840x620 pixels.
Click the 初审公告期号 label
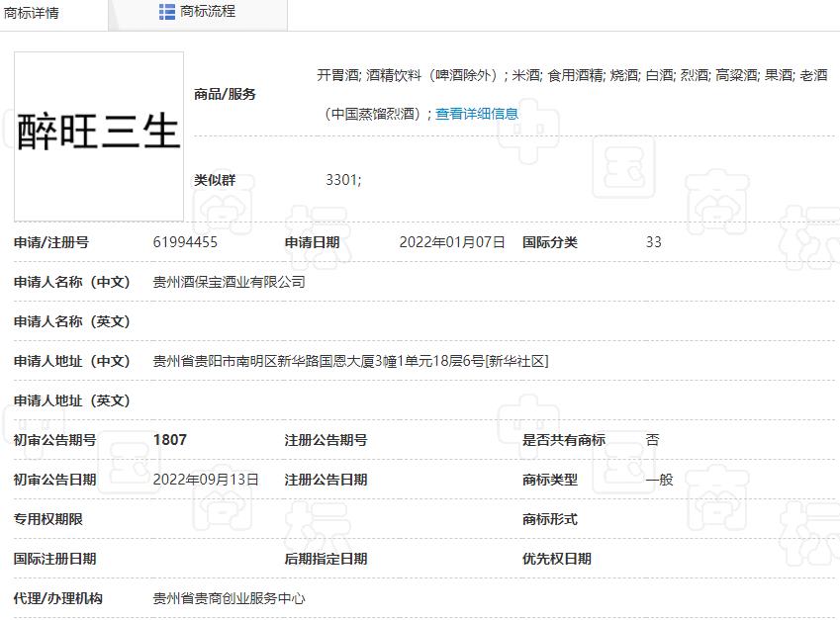click(55, 440)
